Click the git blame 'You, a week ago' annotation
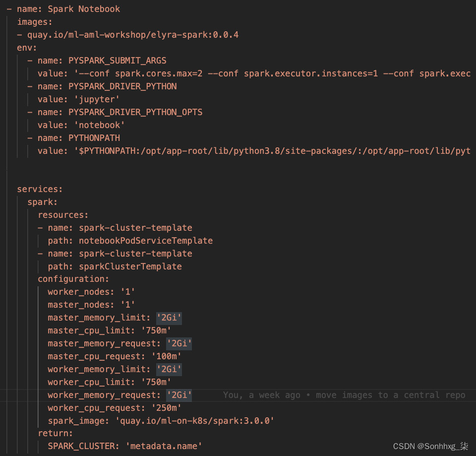This screenshot has height=456, width=476. [x=344, y=395]
